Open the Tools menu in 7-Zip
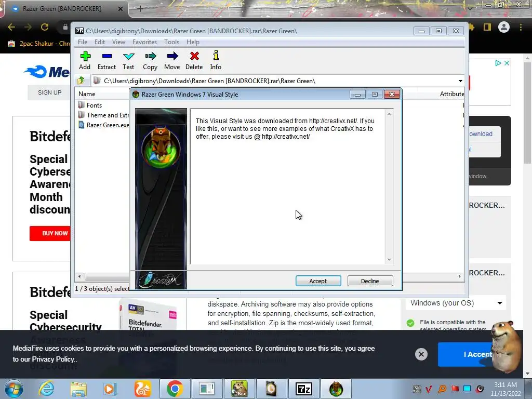The image size is (532, 399). (171, 42)
